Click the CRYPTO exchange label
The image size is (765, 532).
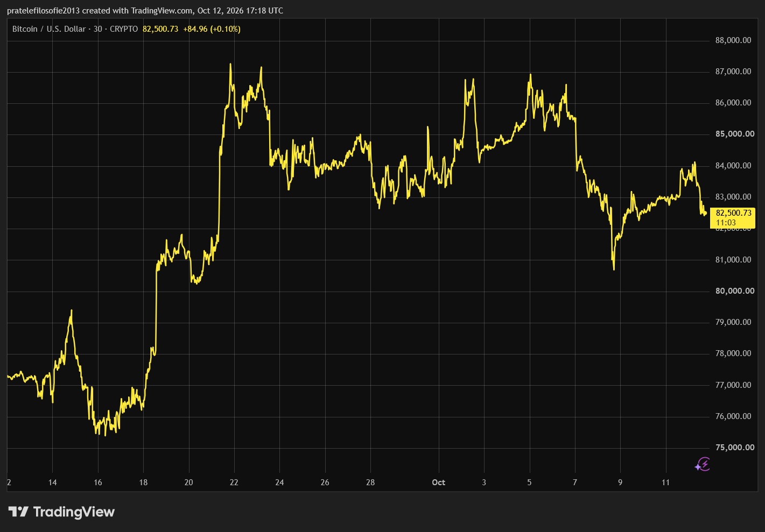tap(124, 29)
